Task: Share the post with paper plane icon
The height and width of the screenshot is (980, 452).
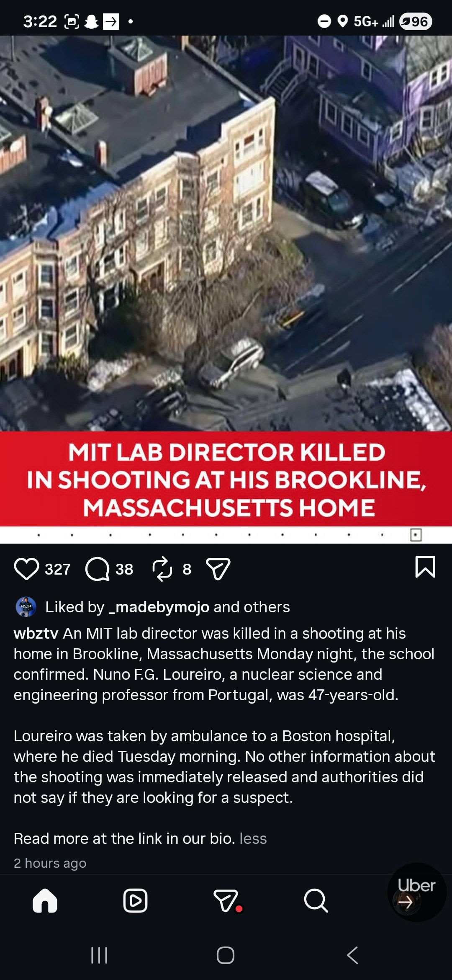Action: tap(218, 569)
